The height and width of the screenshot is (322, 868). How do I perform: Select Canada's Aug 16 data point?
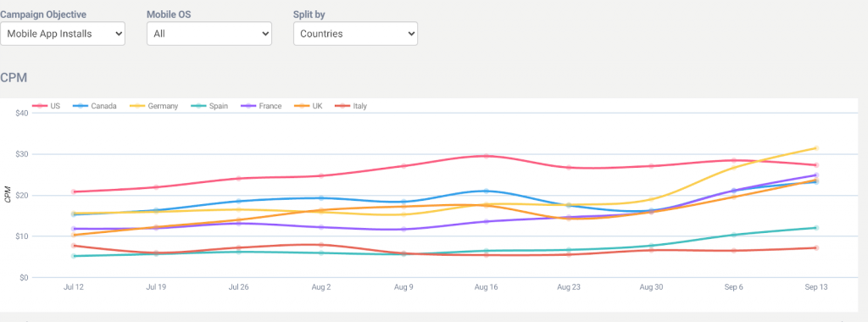(487, 191)
